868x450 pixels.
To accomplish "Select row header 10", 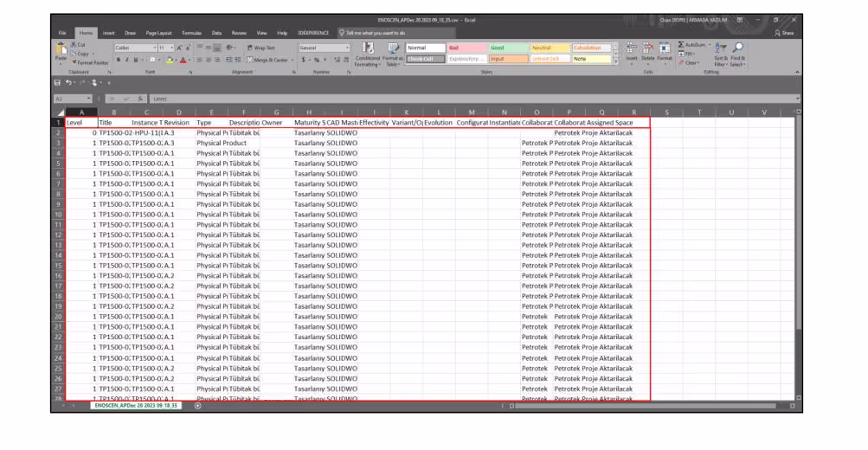I will 58,215.
